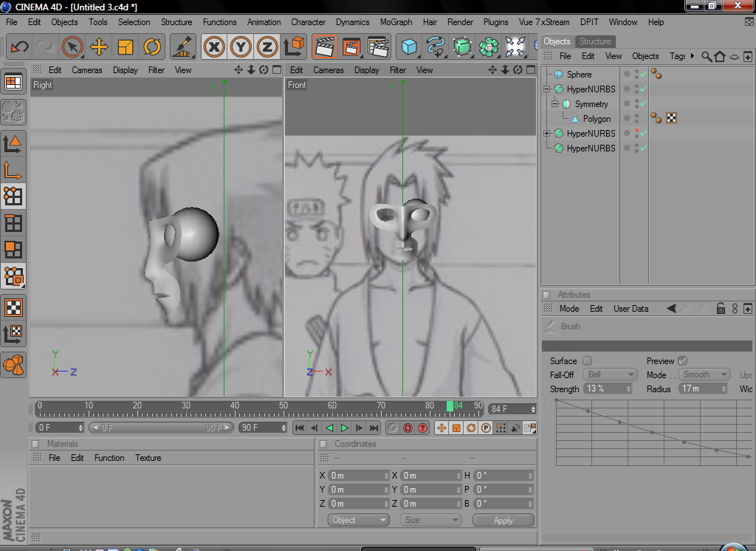Activate the Scale tool

pyautogui.click(x=126, y=47)
